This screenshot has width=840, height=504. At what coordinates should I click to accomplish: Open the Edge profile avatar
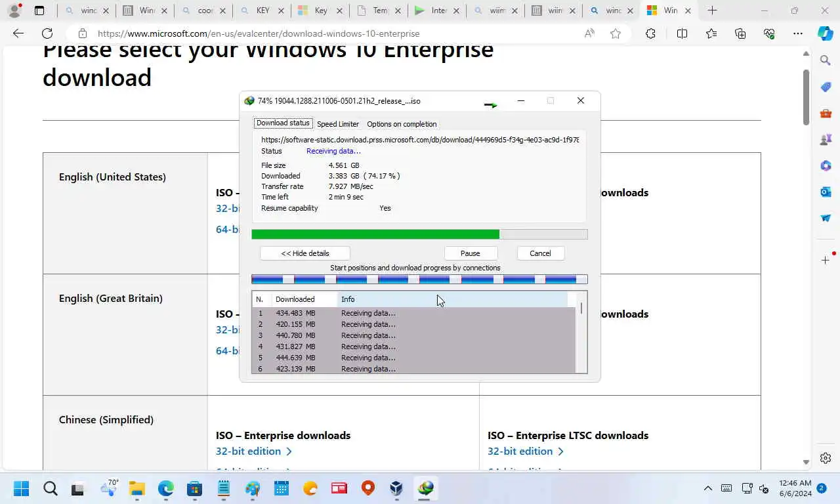[x=14, y=10]
